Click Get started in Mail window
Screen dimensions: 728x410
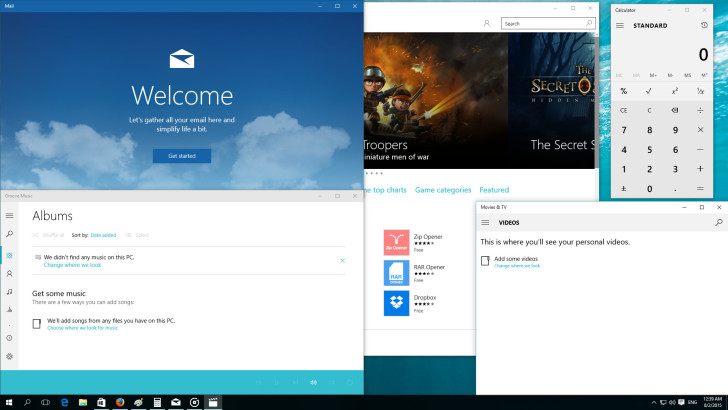click(x=182, y=156)
